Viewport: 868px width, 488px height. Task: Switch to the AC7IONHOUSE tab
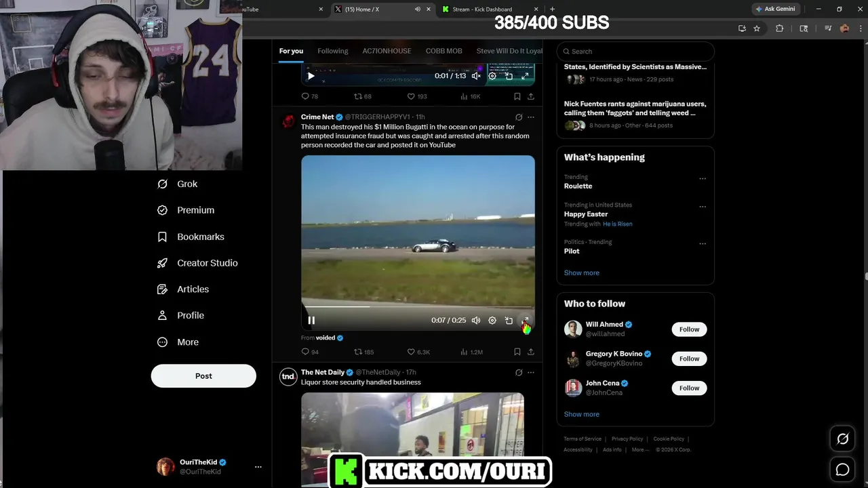point(387,51)
